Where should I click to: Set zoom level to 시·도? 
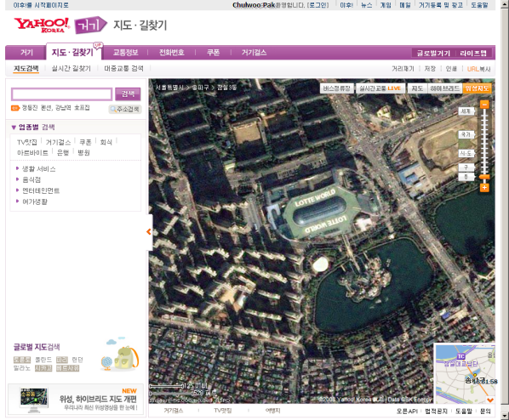coord(466,153)
